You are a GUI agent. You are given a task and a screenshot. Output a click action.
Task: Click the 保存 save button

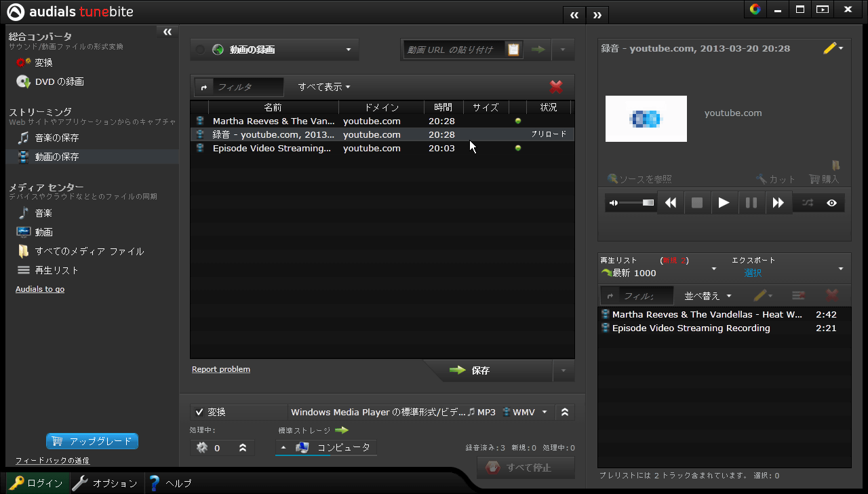488,370
